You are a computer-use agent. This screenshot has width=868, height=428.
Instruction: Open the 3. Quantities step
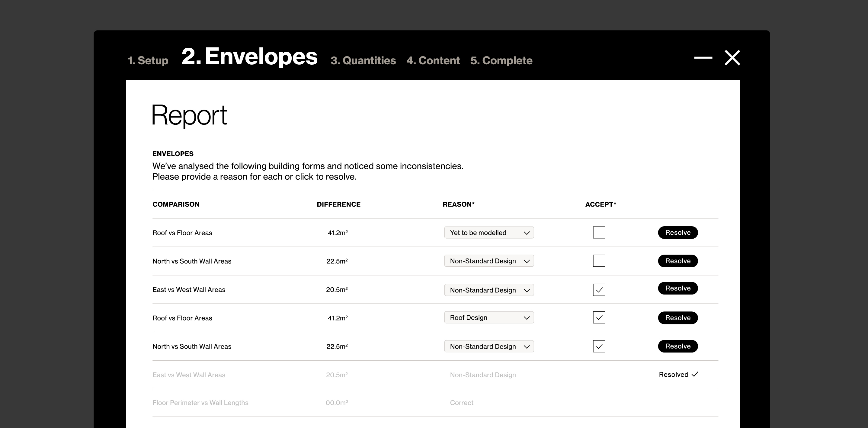click(x=363, y=61)
